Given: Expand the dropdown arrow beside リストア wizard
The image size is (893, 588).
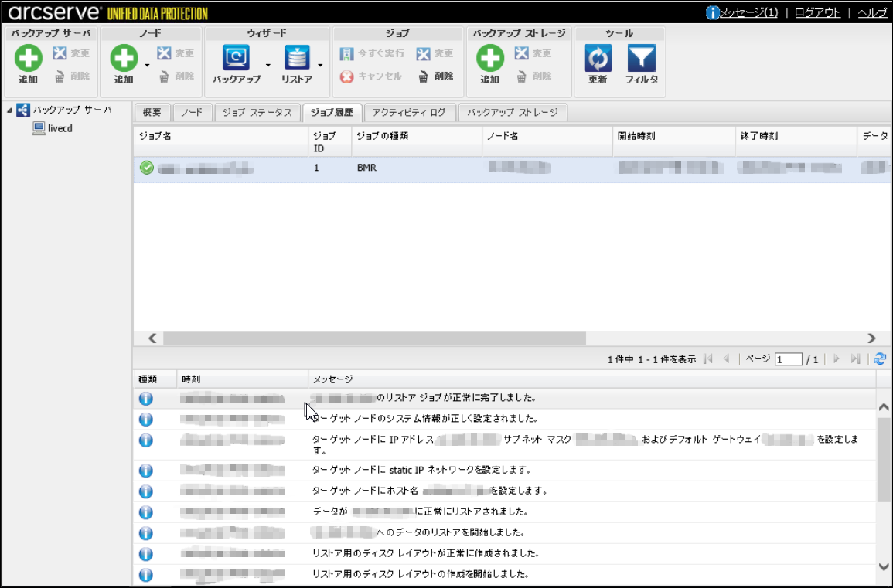Looking at the screenshot, I should click(320, 66).
